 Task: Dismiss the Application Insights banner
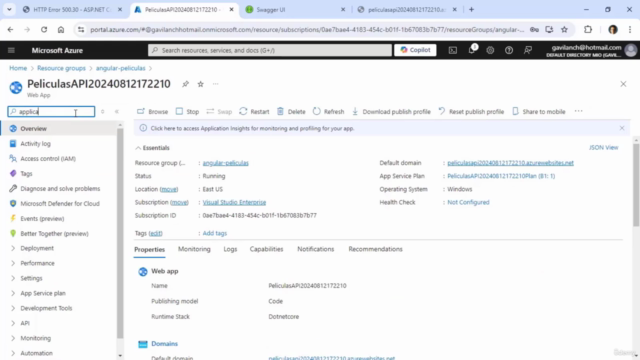point(622,128)
